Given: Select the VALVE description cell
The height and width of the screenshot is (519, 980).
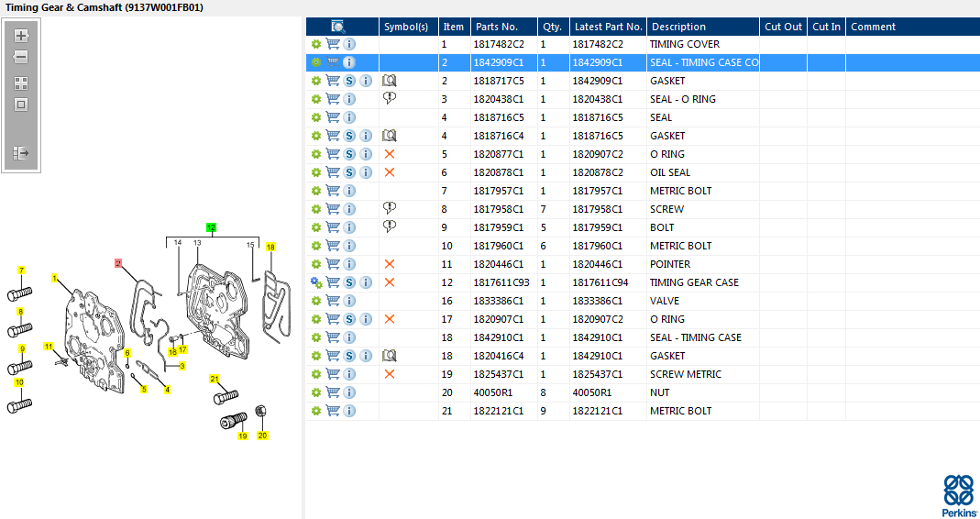Looking at the screenshot, I should (x=703, y=301).
